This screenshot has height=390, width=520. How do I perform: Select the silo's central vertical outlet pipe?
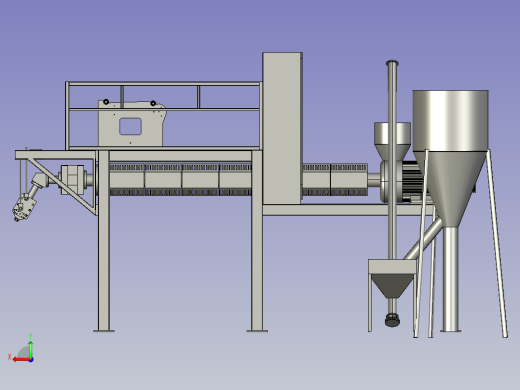coord(451,279)
